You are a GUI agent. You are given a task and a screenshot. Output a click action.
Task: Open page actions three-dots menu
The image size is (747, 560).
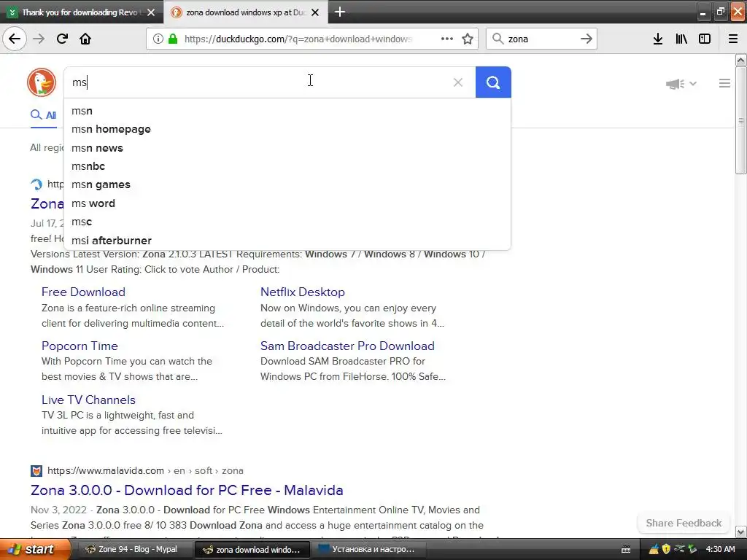click(447, 39)
